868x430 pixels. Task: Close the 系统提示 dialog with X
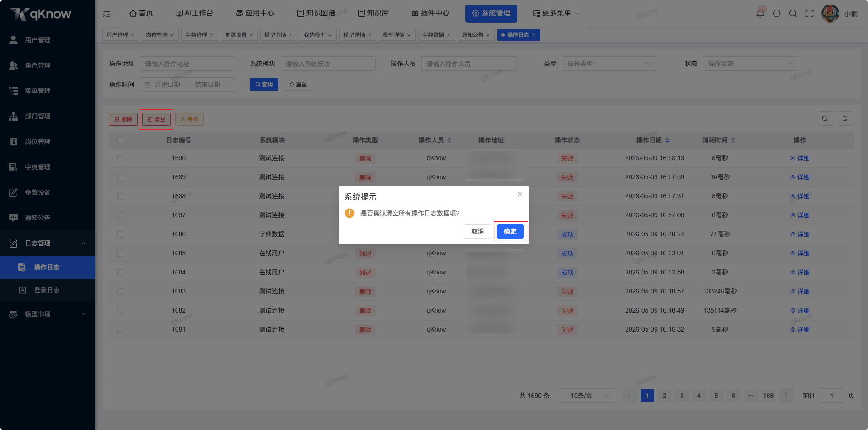[x=520, y=194]
